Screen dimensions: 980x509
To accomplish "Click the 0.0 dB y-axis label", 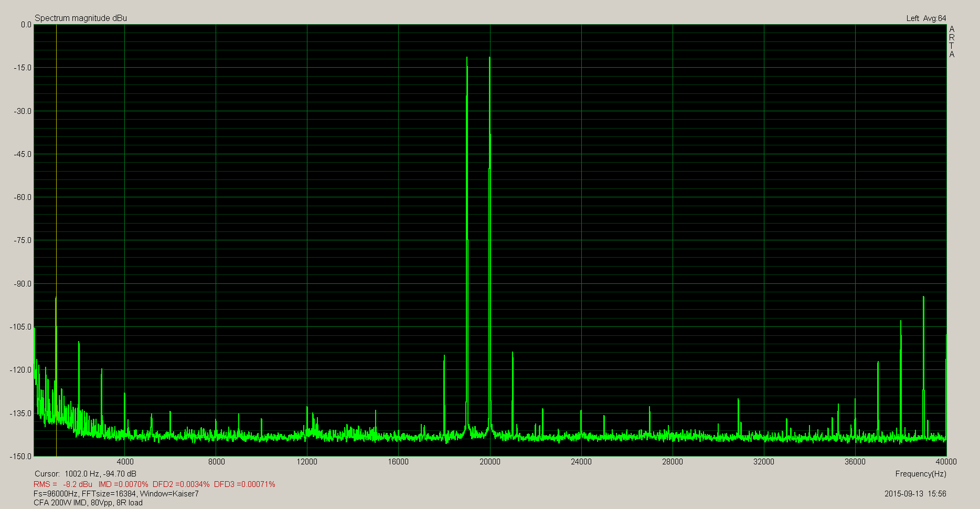I will tap(26, 25).
